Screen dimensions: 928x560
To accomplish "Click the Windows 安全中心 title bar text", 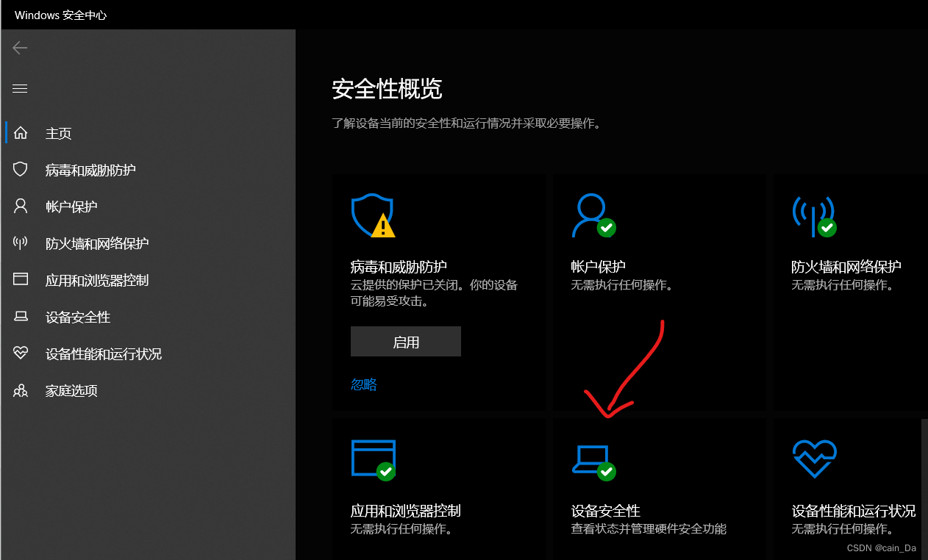I will coord(60,15).
